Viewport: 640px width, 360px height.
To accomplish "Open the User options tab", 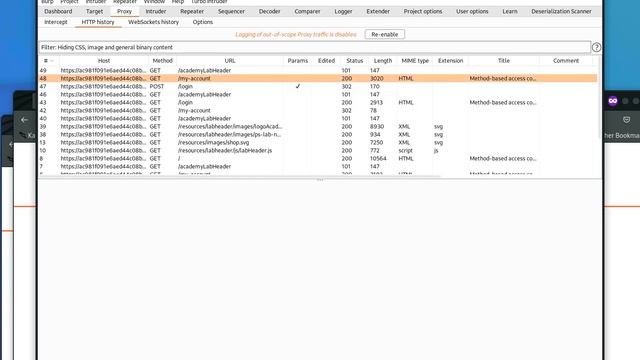I will point(472,11).
